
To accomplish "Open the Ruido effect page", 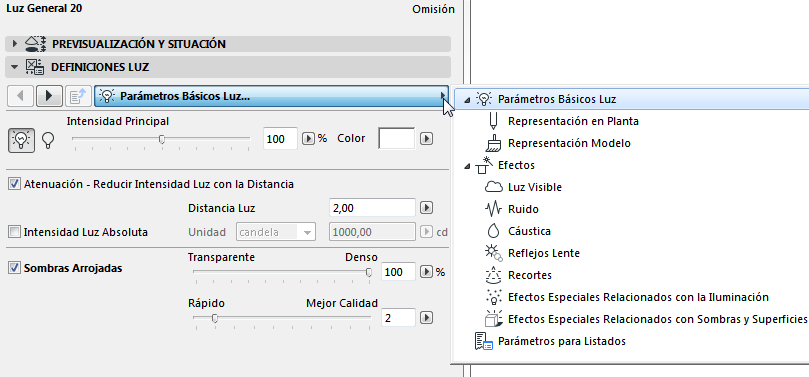I will click(x=523, y=209).
